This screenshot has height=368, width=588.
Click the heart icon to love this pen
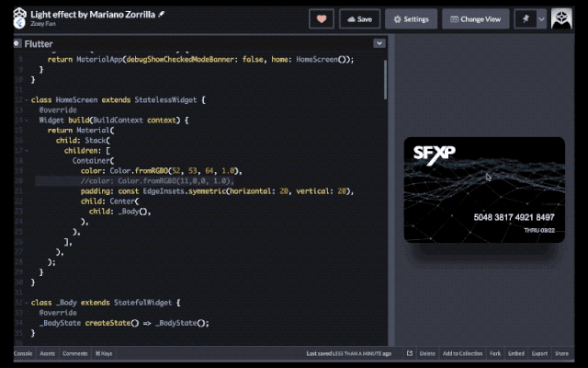322,18
